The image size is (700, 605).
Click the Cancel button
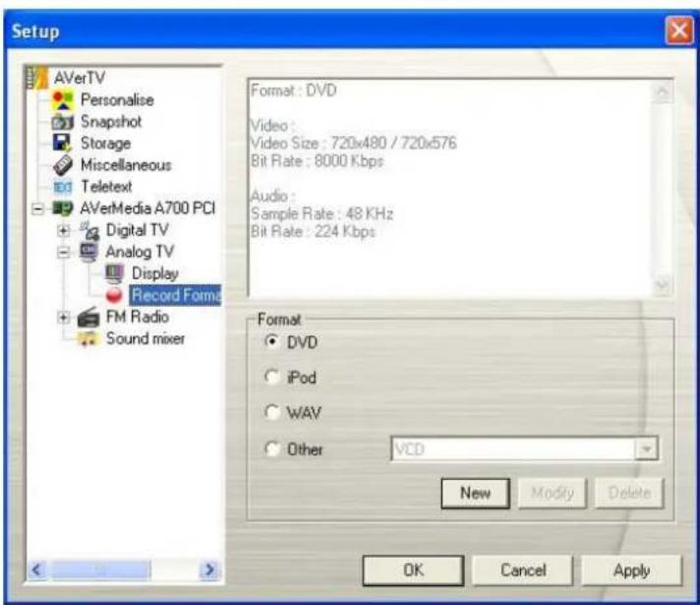click(x=523, y=571)
